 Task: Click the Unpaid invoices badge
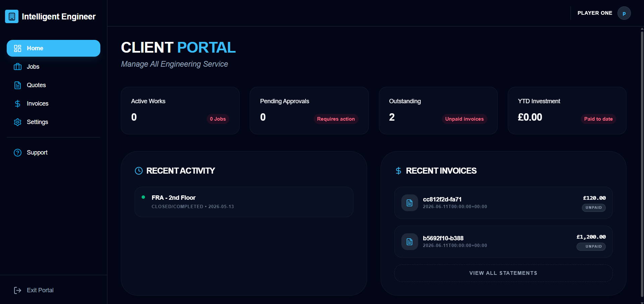(x=464, y=119)
